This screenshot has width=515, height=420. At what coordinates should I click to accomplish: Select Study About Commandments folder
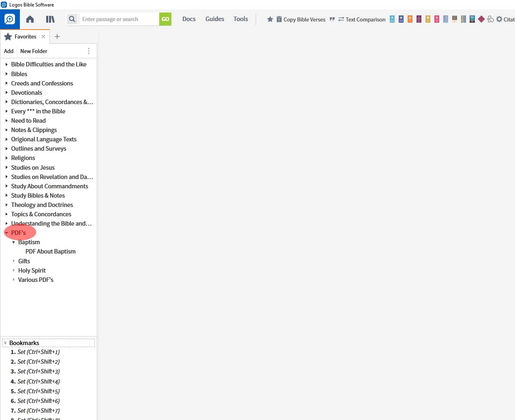[x=49, y=186]
